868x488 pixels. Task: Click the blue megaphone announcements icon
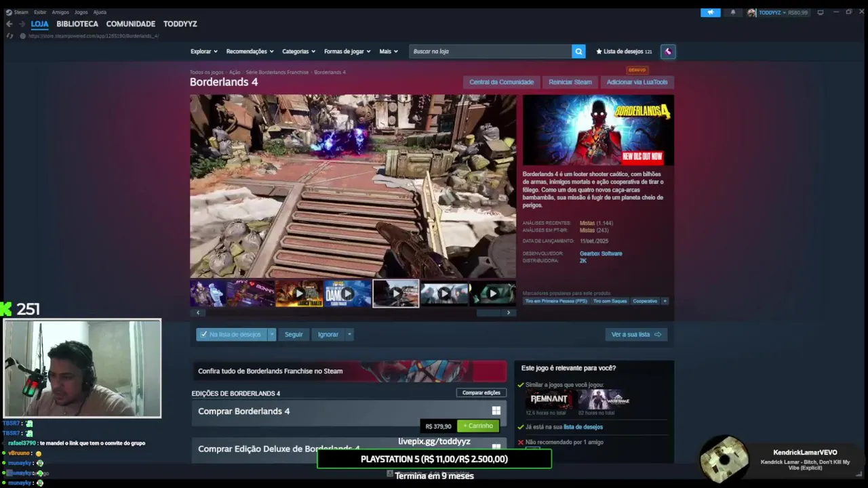[711, 12]
